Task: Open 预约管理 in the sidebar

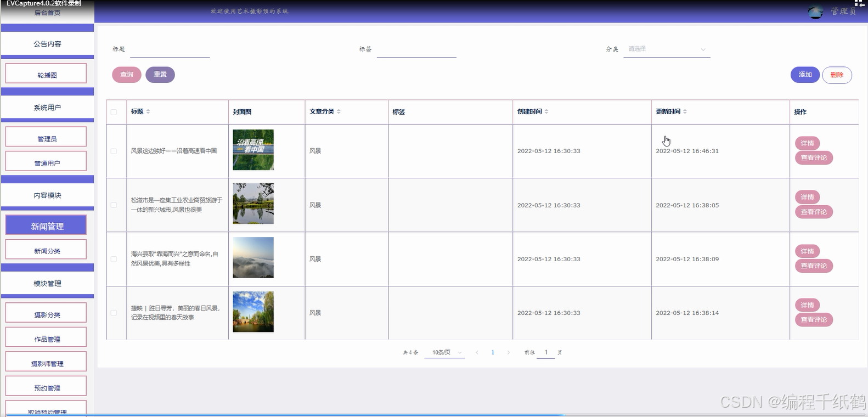Action: 46,386
